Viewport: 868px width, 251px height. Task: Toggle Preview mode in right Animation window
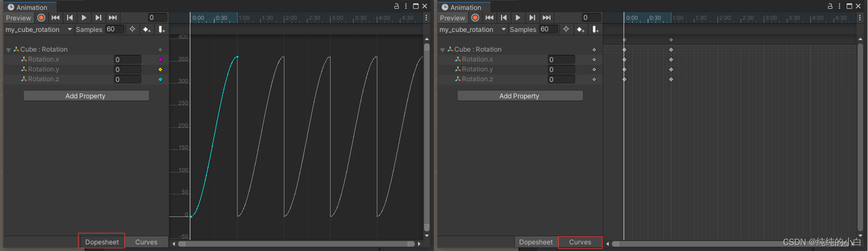click(x=452, y=17)
